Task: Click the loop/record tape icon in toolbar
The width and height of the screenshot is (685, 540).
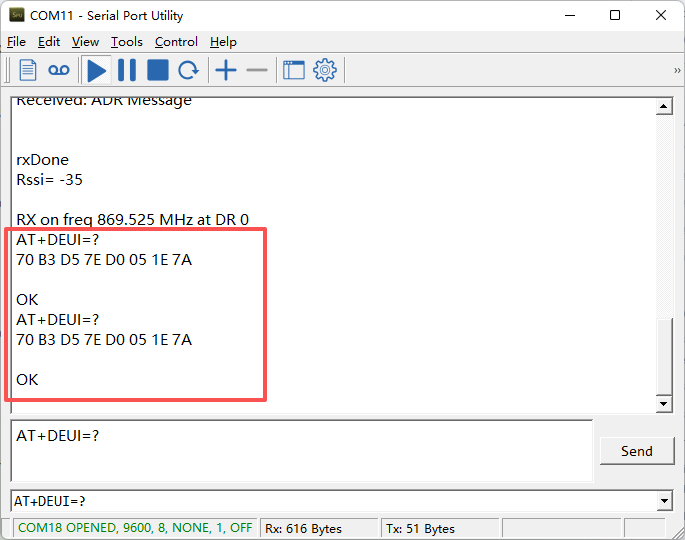Action: (59, 70)
